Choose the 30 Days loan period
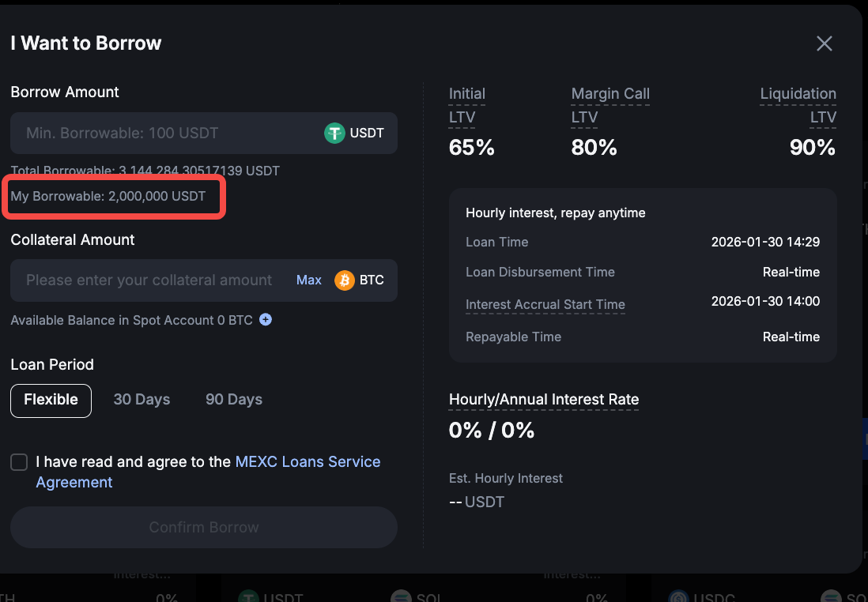This screenshot has width=868, height=602. 142,400
